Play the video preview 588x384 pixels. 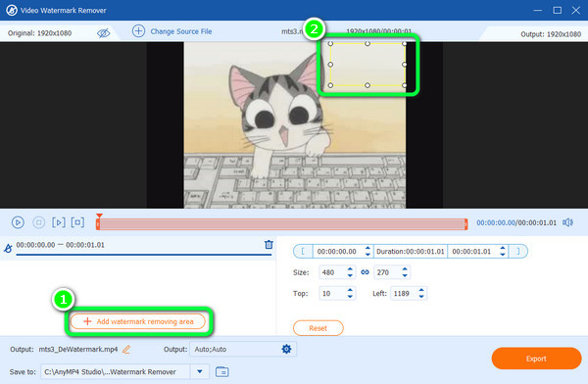pyautogui.click(x=18, y=222)
